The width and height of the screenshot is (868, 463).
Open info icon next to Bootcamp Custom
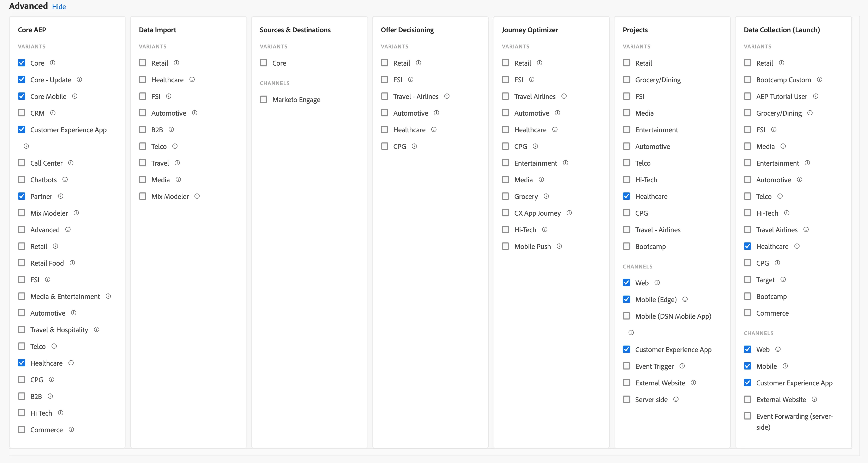click(820, 80)
